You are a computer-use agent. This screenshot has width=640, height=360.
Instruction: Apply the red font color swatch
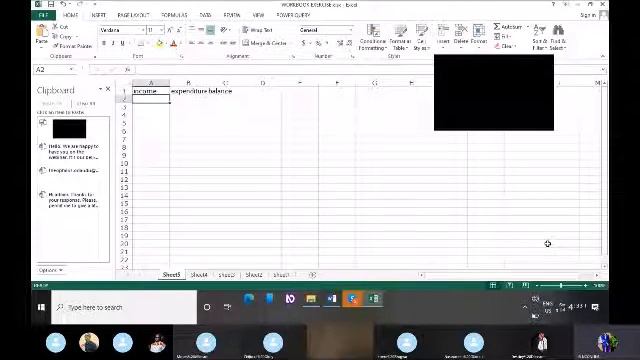tap(173, 43)
